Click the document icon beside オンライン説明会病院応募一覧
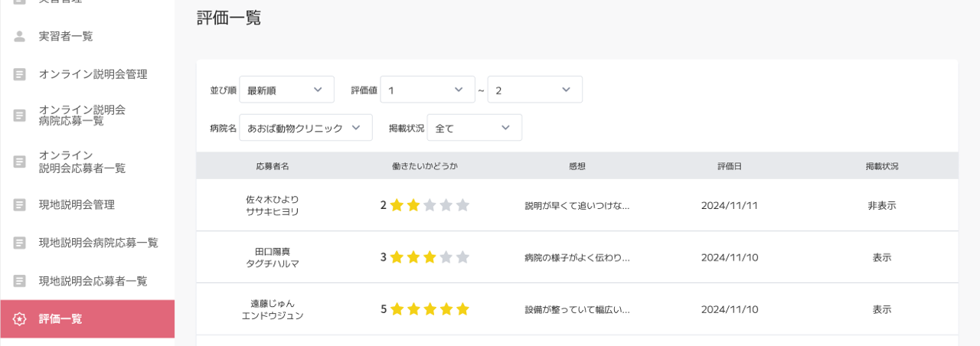This screenshot has width=980, height=346. pos(20,116)
